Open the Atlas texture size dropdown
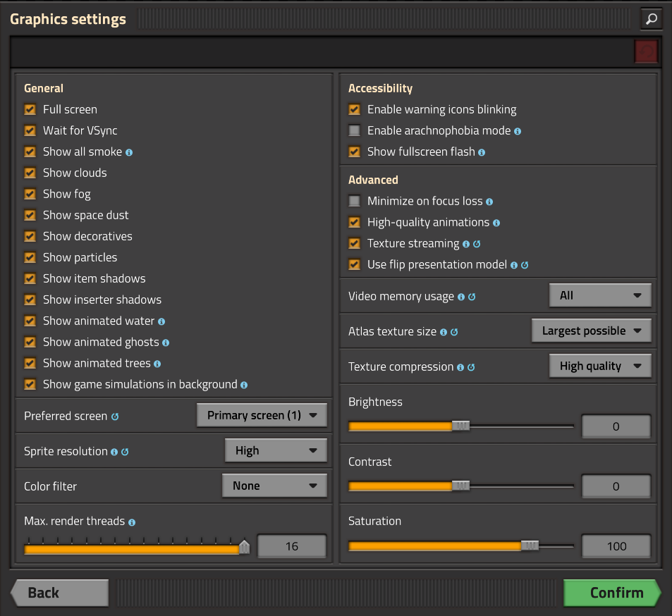 click(591, 331)
